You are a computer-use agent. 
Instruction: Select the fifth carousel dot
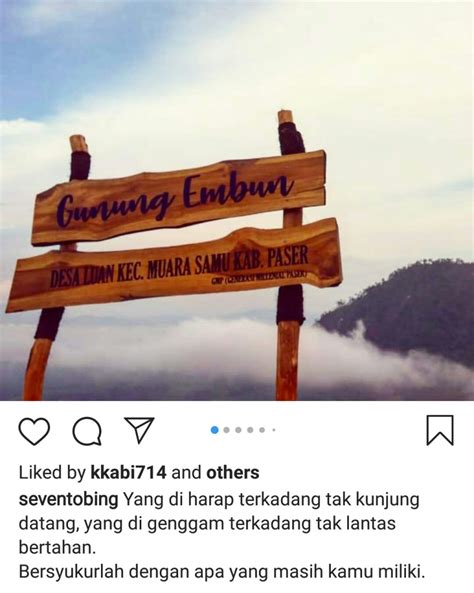(262, 430)
